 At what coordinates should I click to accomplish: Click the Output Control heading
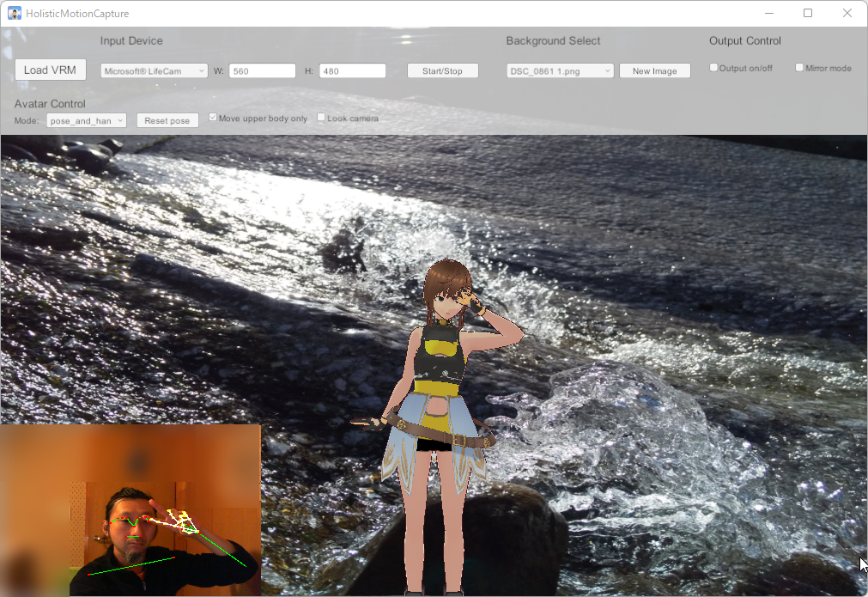(x=744, y=40)
